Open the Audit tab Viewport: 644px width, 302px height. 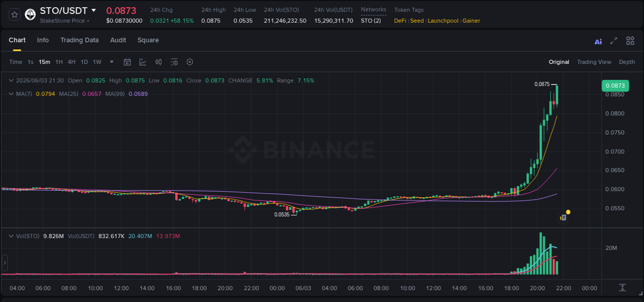click(118, 40)
